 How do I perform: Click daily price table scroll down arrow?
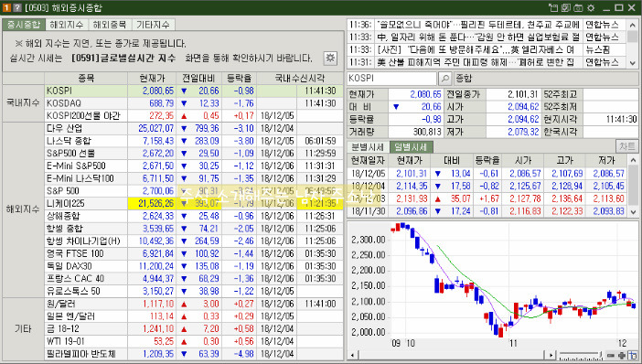pos(633,211)
